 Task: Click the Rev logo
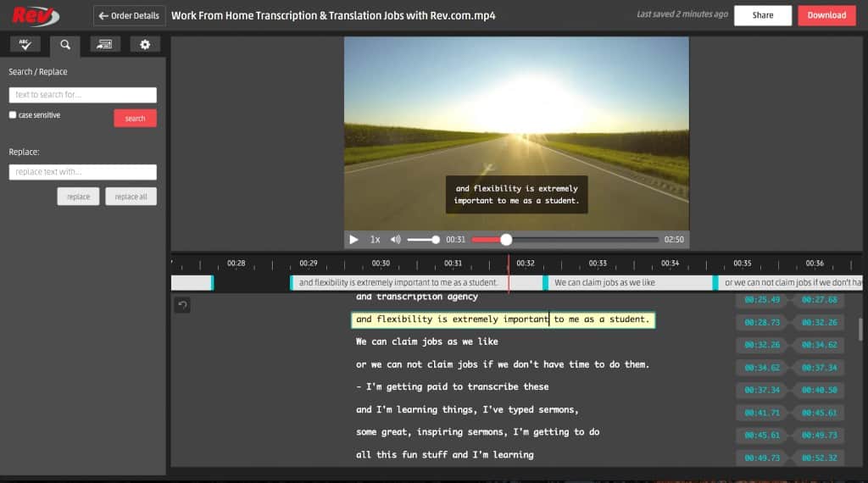(36, 15)
